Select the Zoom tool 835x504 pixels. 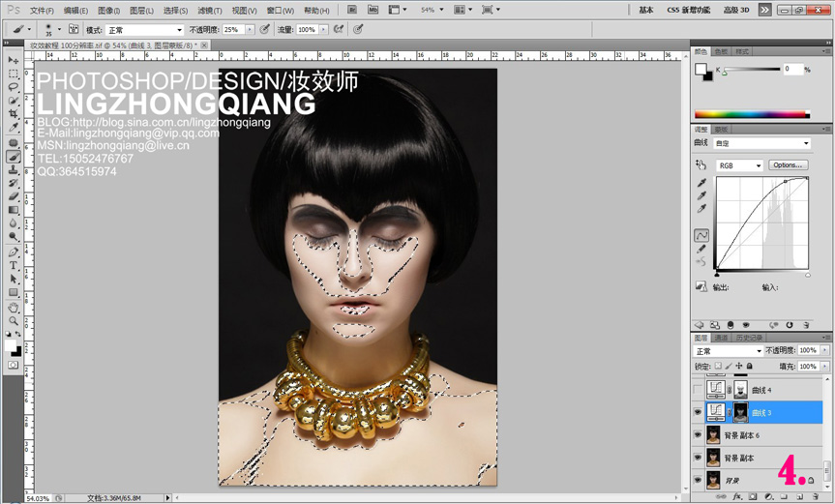click(x=13, y=321)
